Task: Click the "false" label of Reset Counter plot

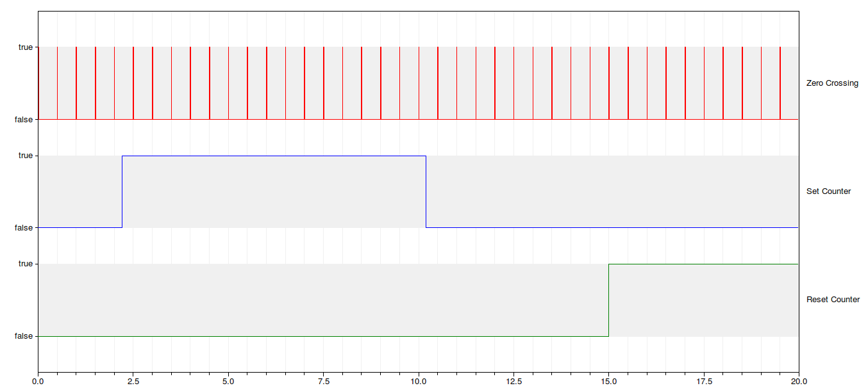Action: (x=24, y=336)
